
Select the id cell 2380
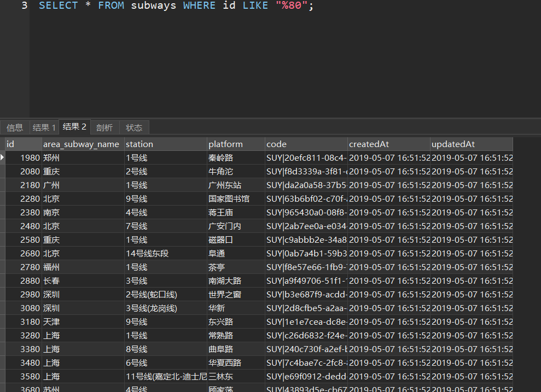[24, 212]
